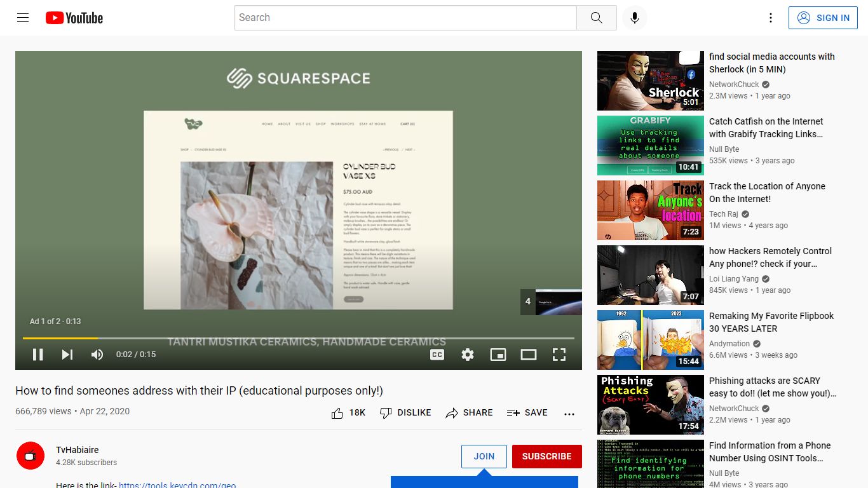The image size is (868, 488).
Task: Switch to theater mode
Action: (x=529, y=355)
